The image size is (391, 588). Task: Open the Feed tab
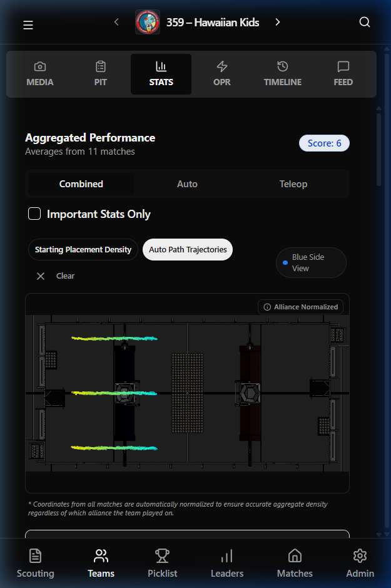coord(343,74)
